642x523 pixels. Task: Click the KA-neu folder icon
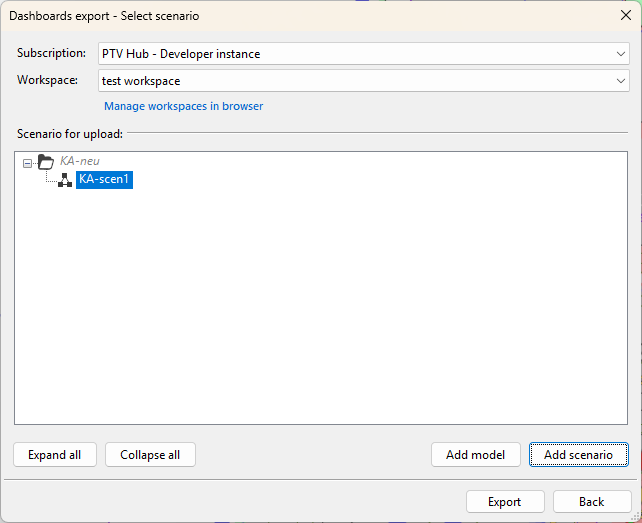point(45,161)
